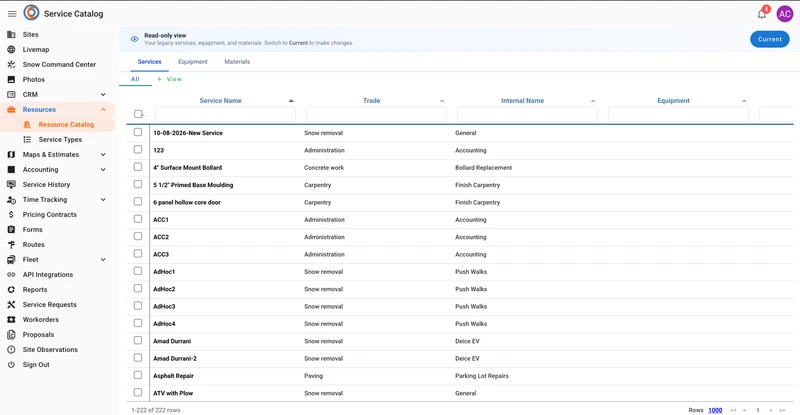Click the Service Catalog app logo

point(32,13)
